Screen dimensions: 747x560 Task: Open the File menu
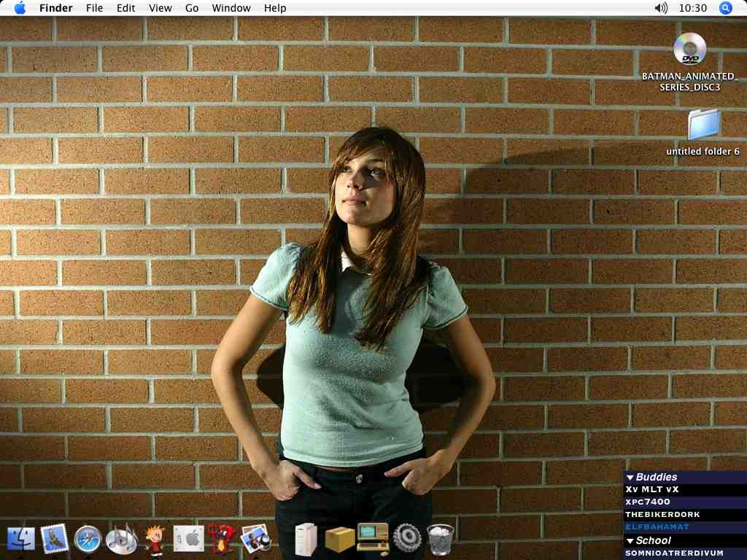click(94, 8)
